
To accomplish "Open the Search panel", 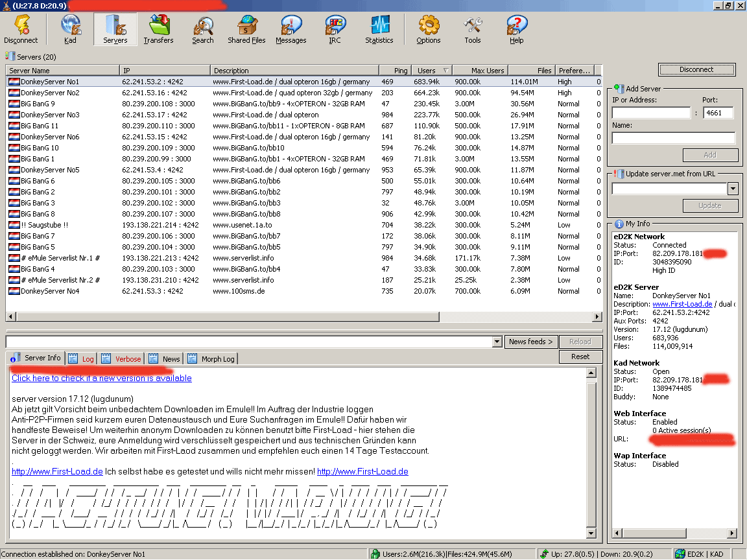I will 202,30.
